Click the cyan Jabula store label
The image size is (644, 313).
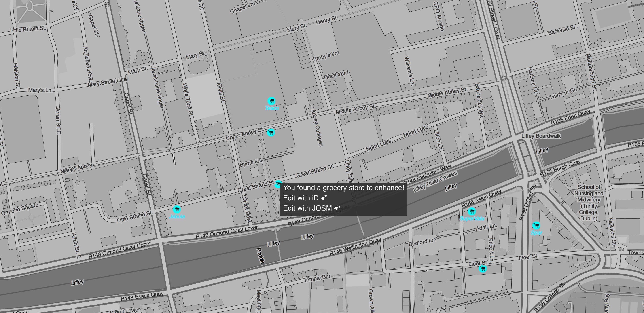(177, 216)
